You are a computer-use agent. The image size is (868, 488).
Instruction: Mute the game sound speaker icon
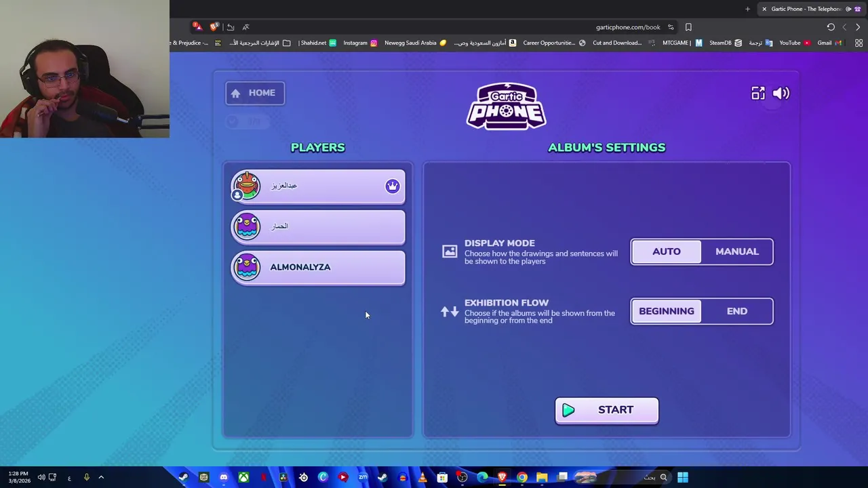(781, 94)
